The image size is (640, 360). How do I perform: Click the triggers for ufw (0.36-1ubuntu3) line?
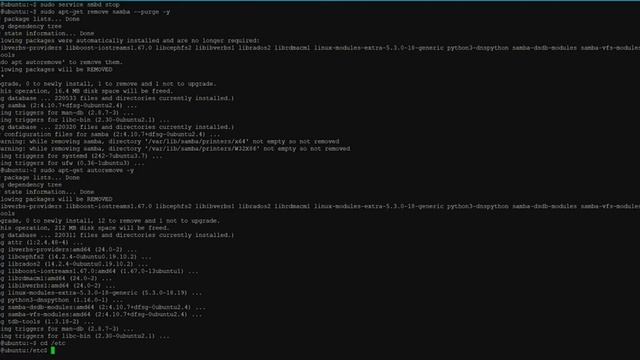[x=72, y=163]
